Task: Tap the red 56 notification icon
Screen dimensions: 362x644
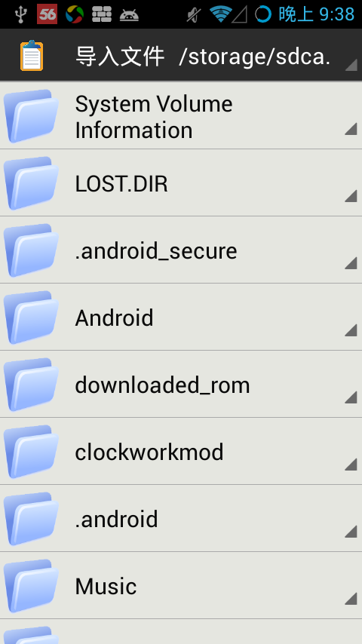Action: pyautogui.click(x=48, y=14)
